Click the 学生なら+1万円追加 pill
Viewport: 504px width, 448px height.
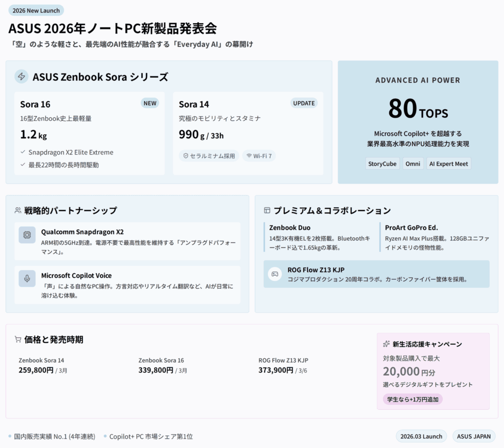click(x=412, y=399)
